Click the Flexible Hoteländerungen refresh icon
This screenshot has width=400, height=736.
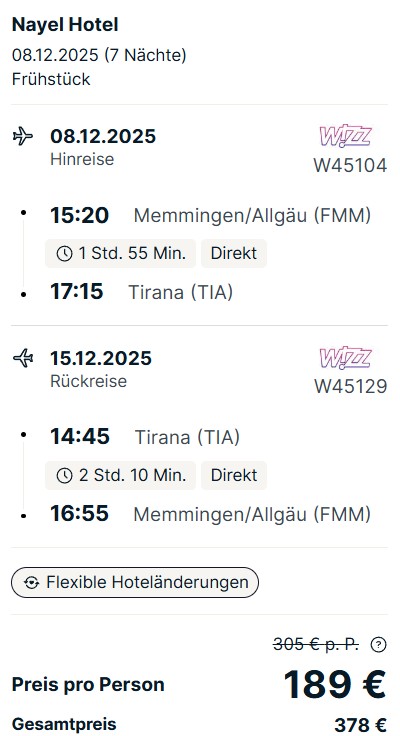(x=32, y=583)
